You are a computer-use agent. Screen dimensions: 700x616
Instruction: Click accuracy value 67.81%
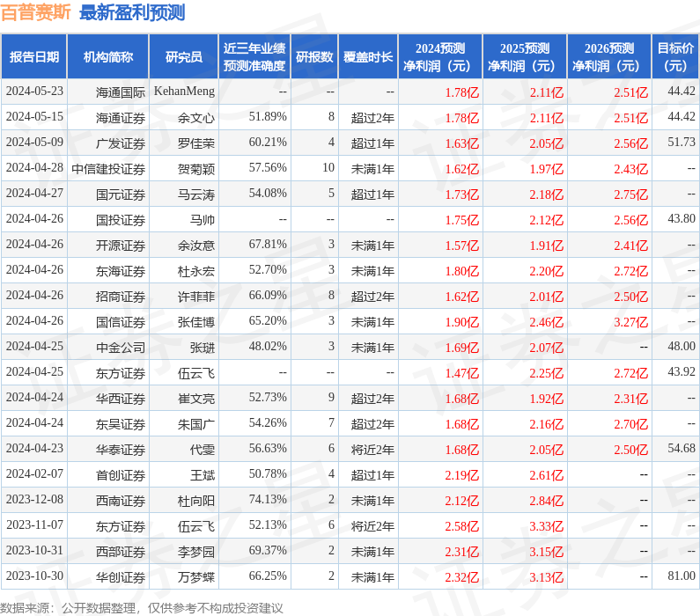tap(268, 244)
